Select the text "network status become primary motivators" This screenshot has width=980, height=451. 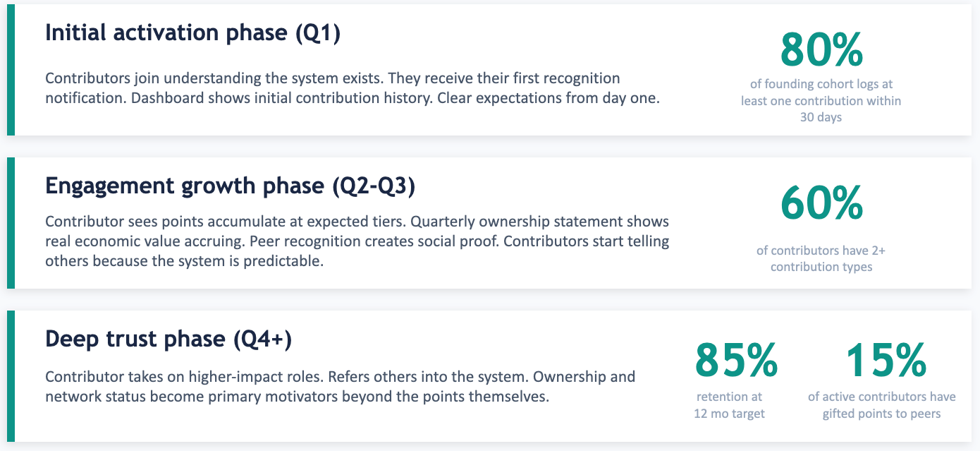(191, 397)
